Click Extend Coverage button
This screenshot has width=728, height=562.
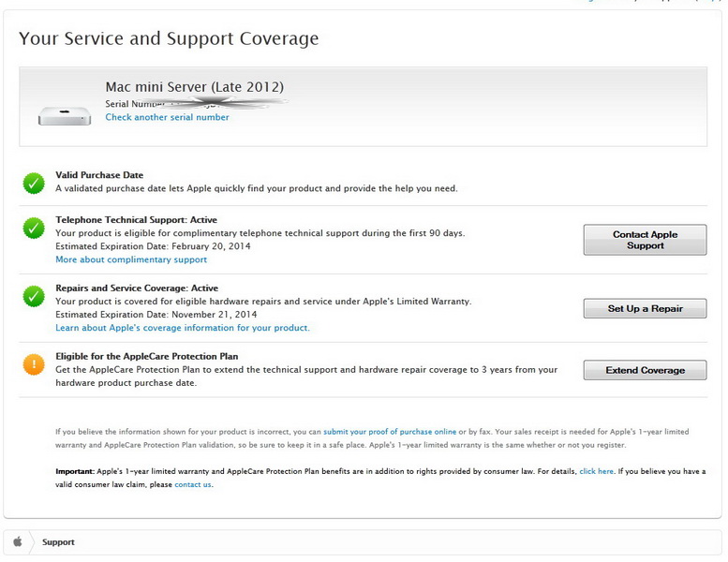645,370
